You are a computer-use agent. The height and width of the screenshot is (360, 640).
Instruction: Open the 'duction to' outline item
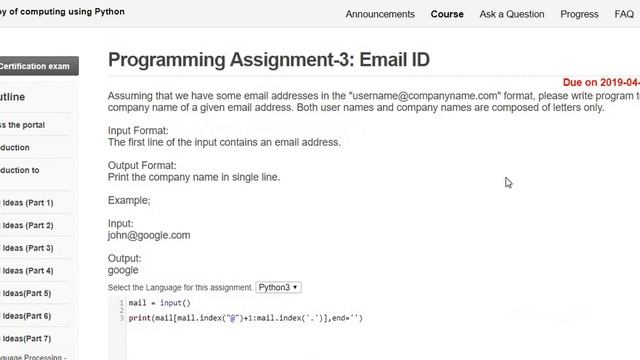pyautogui.click(x=20, y=170)
